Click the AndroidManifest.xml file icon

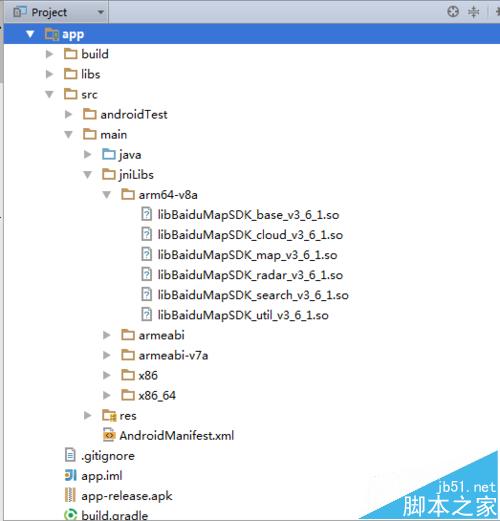point(109,435)
